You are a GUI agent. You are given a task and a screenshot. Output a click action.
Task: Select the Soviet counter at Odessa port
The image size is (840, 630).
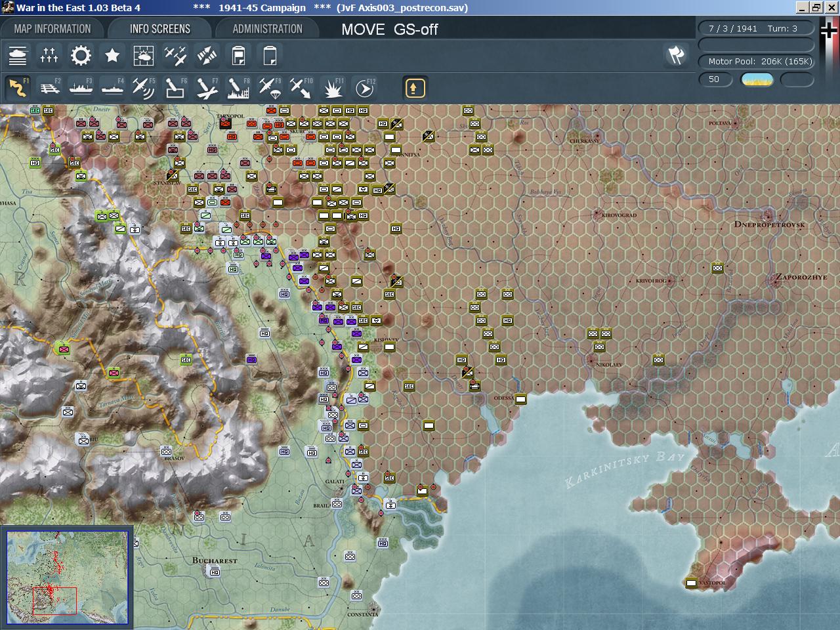click(520, 399)
